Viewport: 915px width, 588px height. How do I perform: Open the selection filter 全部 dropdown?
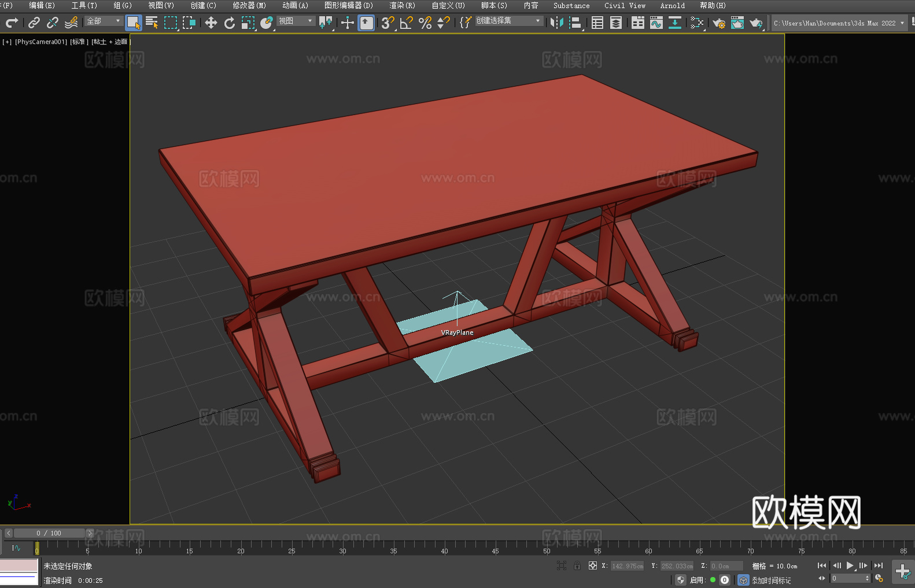click(104, 21)
